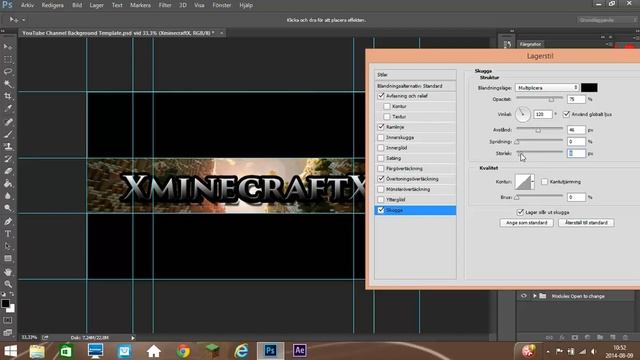
Task: Select the Type tool
Action: coord(8,234)
